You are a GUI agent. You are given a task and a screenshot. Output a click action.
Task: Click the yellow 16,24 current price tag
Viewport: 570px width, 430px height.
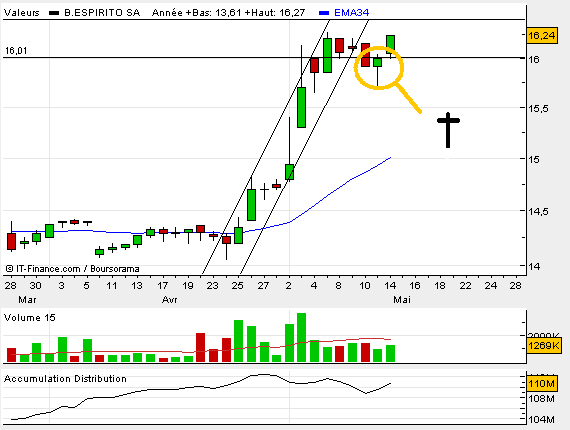click(542, 36)
